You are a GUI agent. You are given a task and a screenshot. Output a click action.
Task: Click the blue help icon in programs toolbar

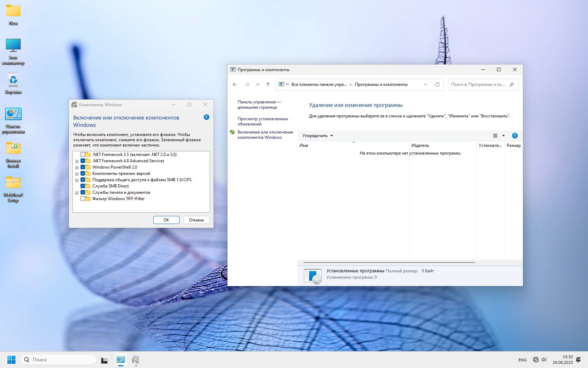coord(514,136)
